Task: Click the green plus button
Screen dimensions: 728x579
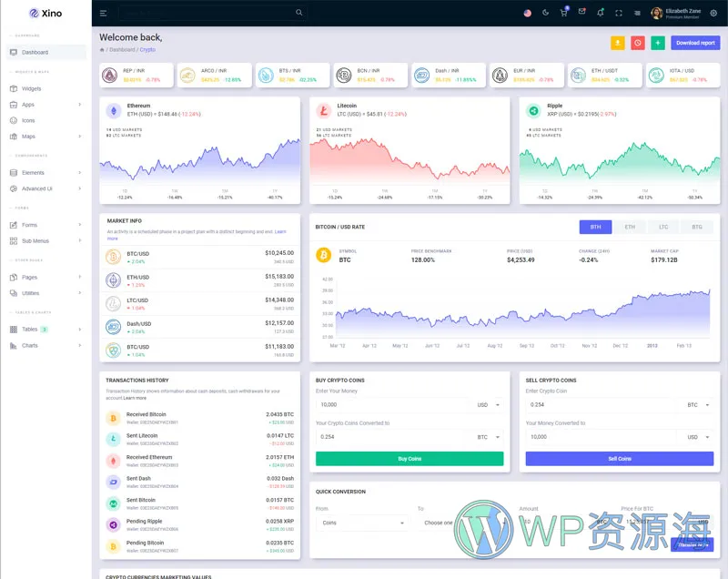Action: [x=658, y=43]
